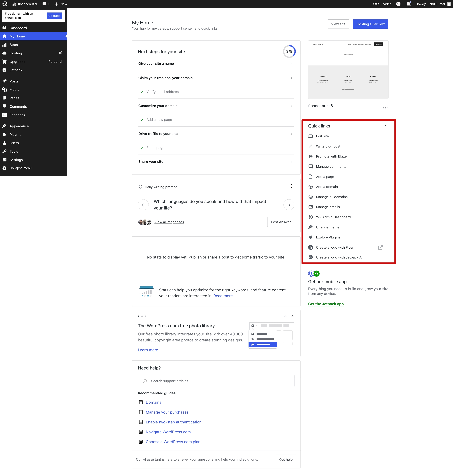Click the Posts pin icon

4,81
